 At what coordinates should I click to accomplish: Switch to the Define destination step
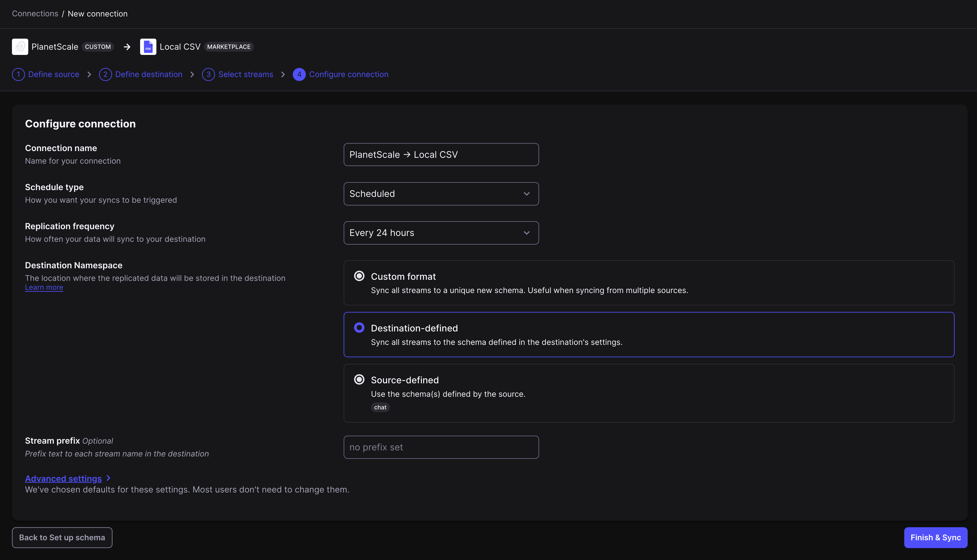pos(149,74)
